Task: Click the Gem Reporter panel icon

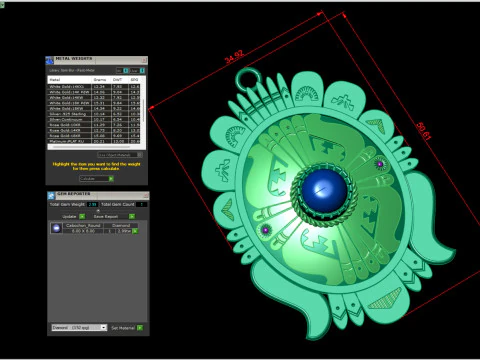Action: [x=51, y=195]
